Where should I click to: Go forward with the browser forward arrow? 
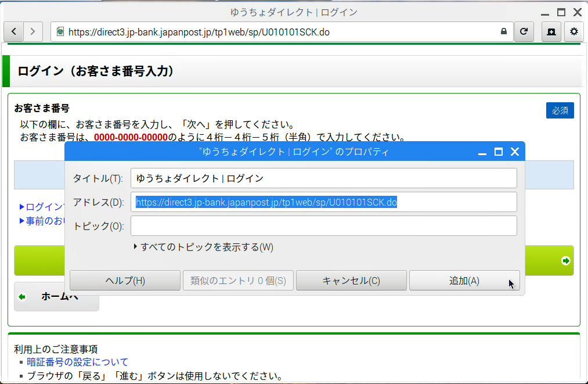click(x=33, y=31)
